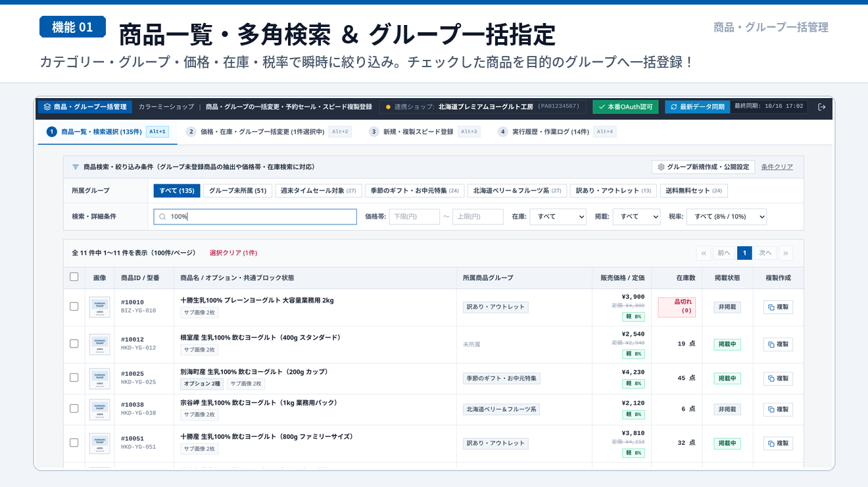
Task: Switch to the 商品一覧・検索選択 tab
Action: tap(107, 132)
